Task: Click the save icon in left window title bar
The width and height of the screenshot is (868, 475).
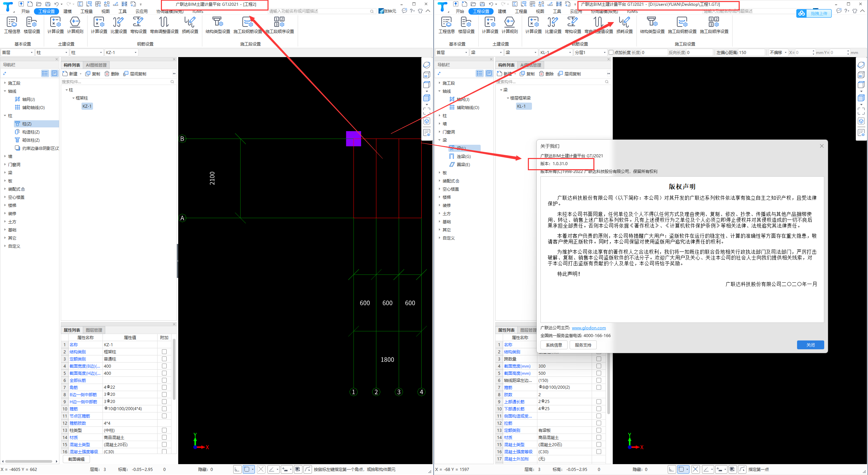Action: pos(48,4)
